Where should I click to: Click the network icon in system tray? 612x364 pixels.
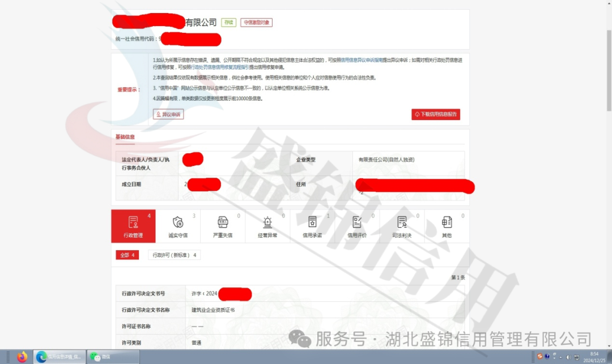[x=576, y=357]
